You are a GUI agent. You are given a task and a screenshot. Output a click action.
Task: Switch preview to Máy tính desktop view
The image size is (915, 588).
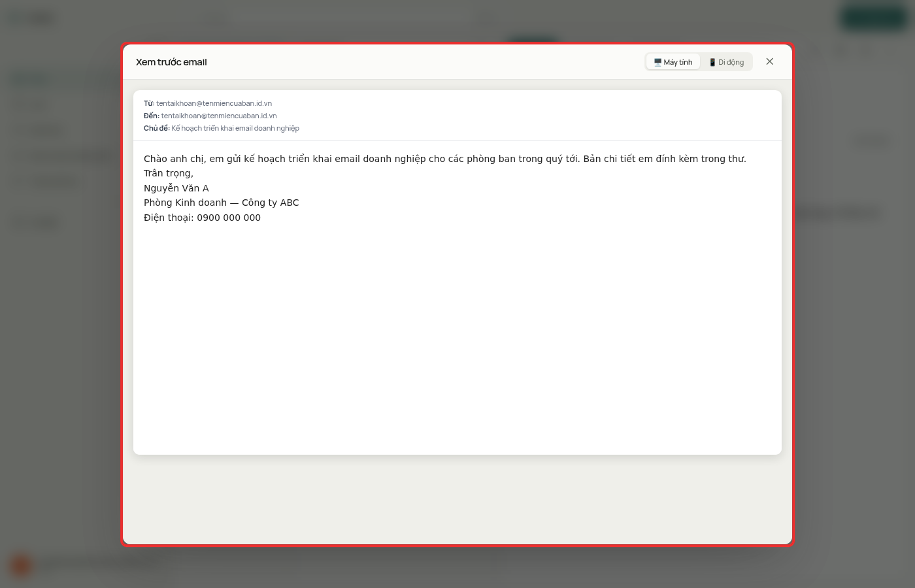[x=673, y=62]
